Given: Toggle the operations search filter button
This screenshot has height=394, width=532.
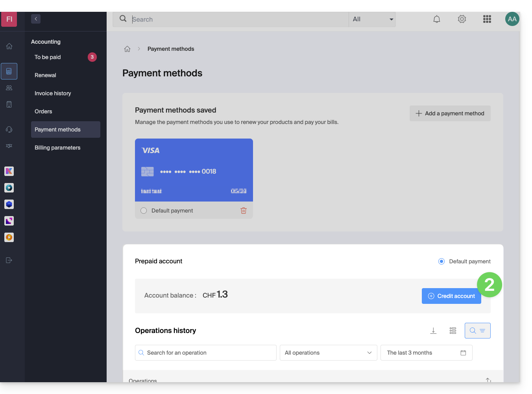Looking at the screenshot, I should [x=477, y=331].
